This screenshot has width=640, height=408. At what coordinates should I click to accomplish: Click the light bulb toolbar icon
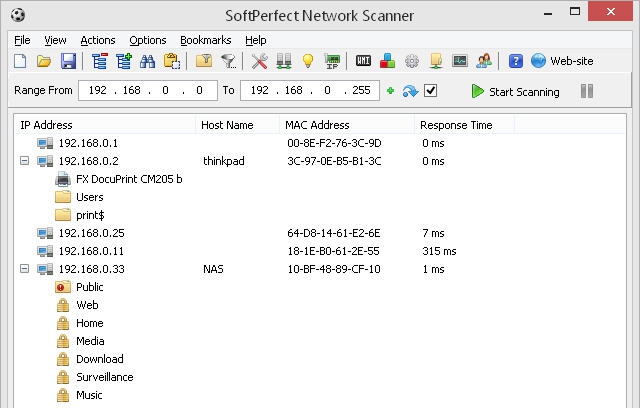click(x=308, y=62)
